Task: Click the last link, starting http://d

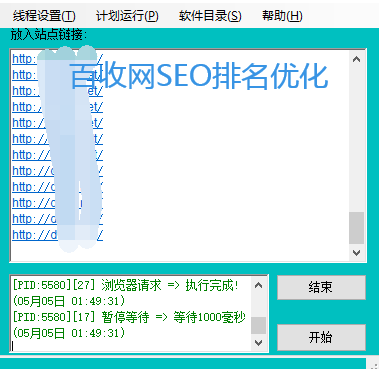Action: point(57,235)
